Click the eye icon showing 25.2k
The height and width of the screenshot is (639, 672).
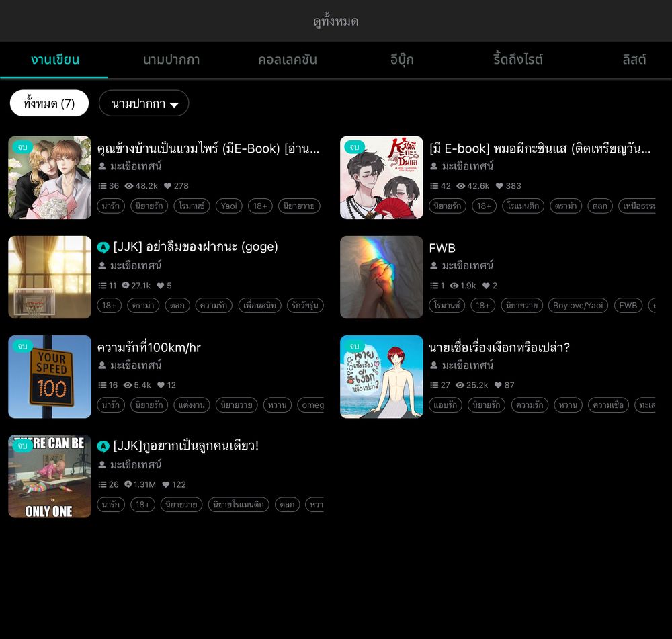[x=460, y=385]
